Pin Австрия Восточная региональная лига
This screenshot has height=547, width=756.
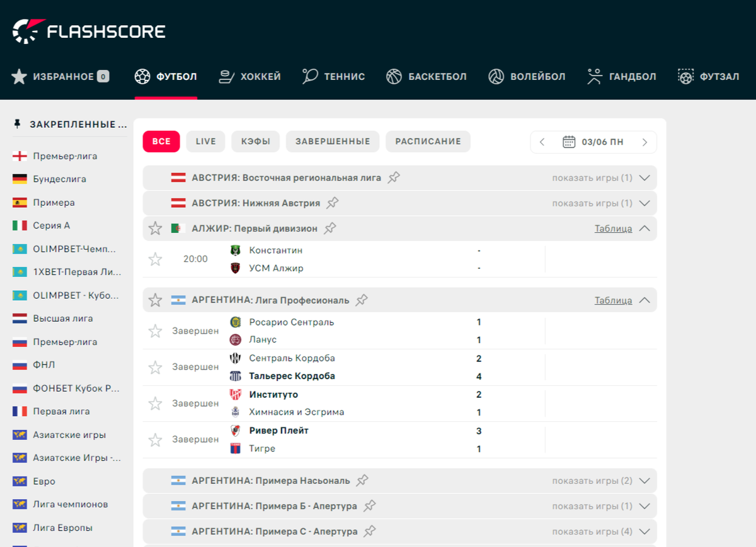[394, 178]
